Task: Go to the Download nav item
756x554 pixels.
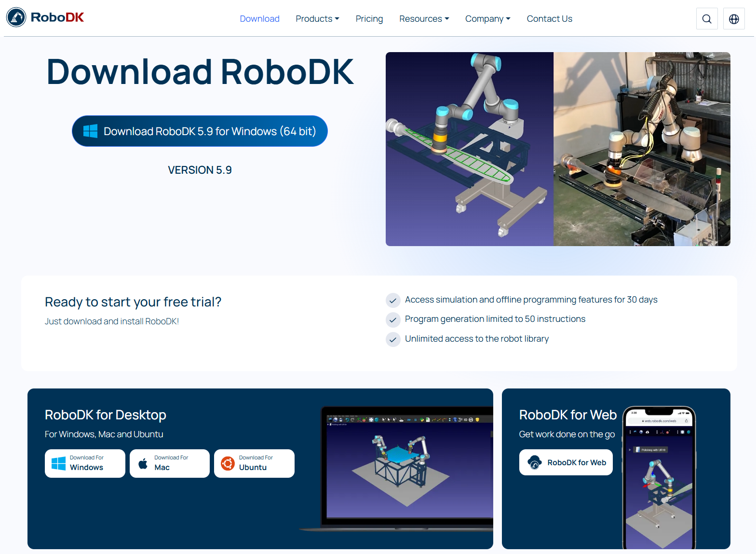Action: [260, 19]
